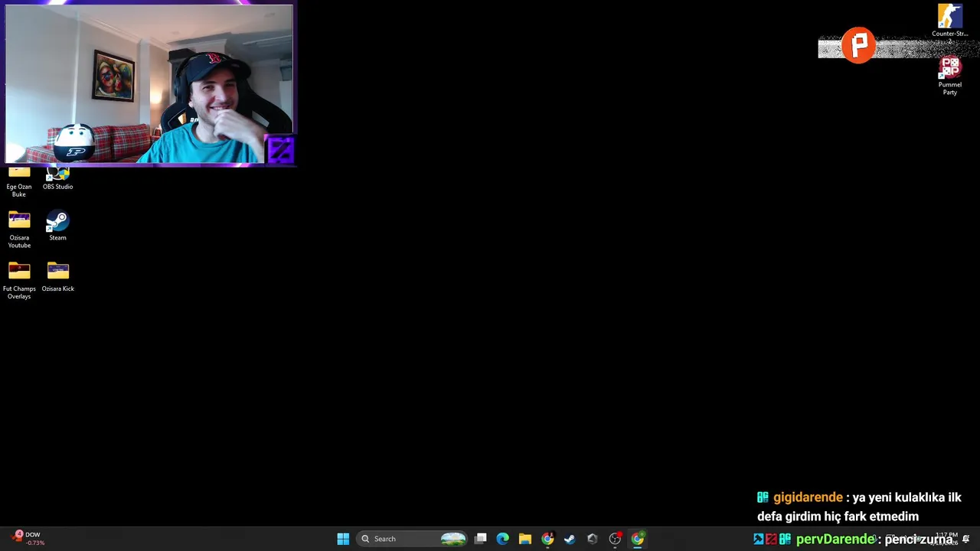980x551 pixels.
Task: Launch Pummel Party from the desktop
Action: (x=949, y=77)
